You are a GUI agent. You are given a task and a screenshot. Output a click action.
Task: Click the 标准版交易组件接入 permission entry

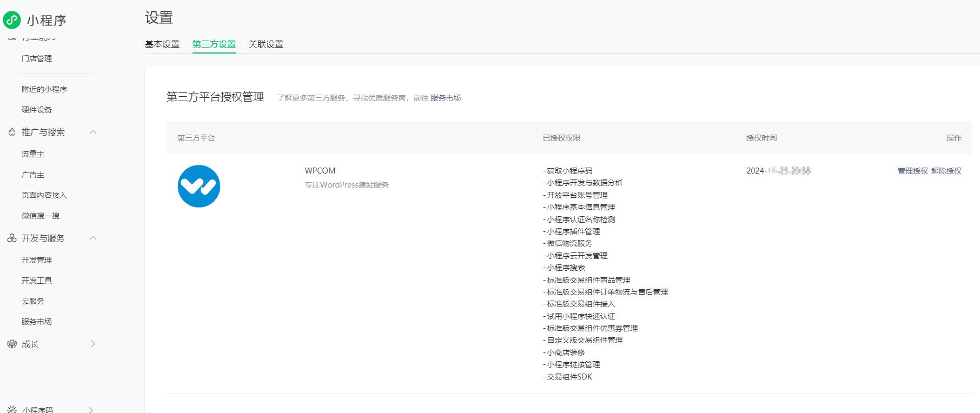click(x=579, y=304)
